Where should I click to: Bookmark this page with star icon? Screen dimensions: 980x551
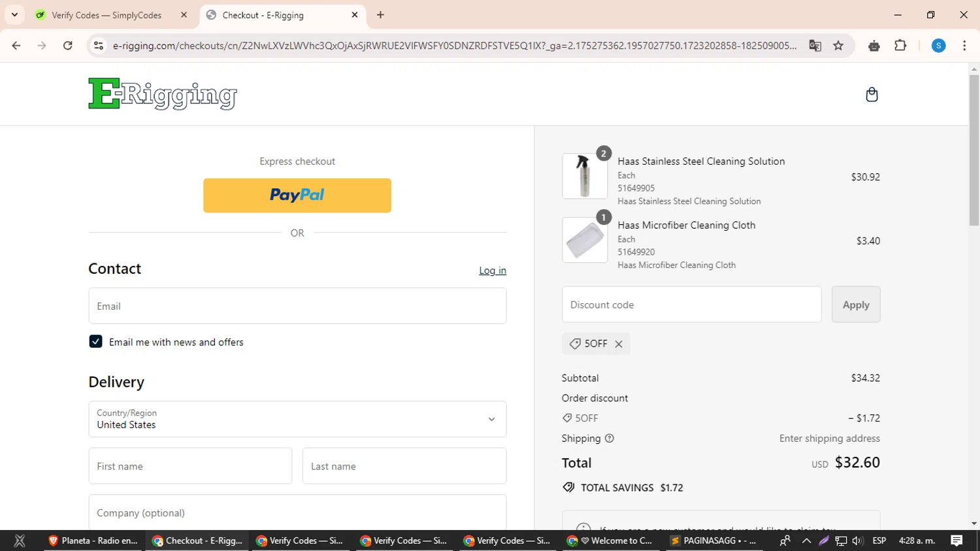click(838, 46)
